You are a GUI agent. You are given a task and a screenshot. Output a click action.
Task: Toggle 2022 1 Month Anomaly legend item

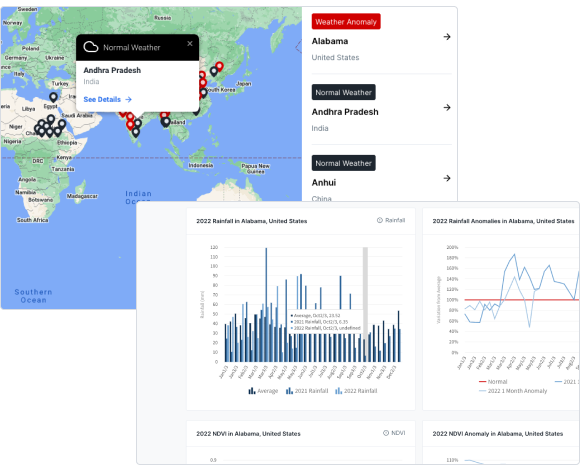click(x=513, y=391)
